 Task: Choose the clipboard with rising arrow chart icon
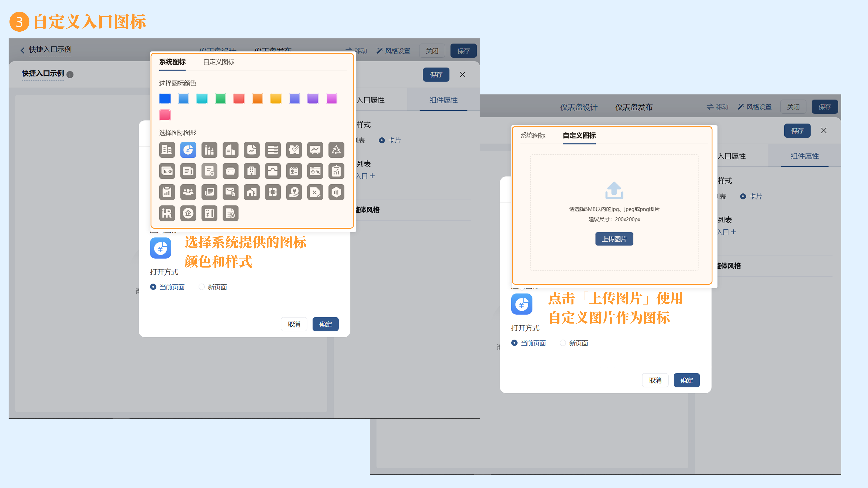tap(336, 171)
